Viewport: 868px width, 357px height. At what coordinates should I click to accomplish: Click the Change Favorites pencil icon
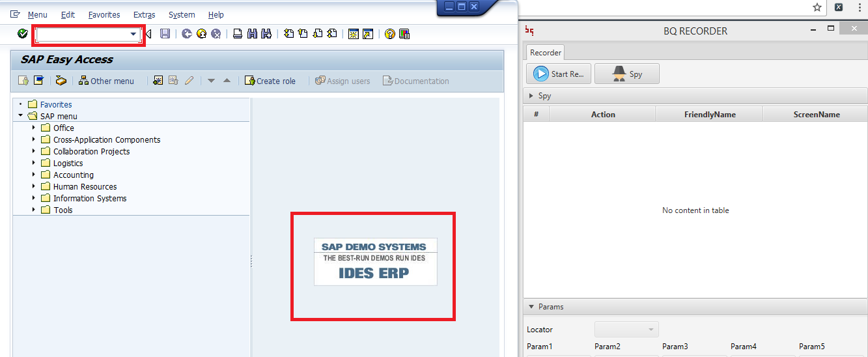189,81
